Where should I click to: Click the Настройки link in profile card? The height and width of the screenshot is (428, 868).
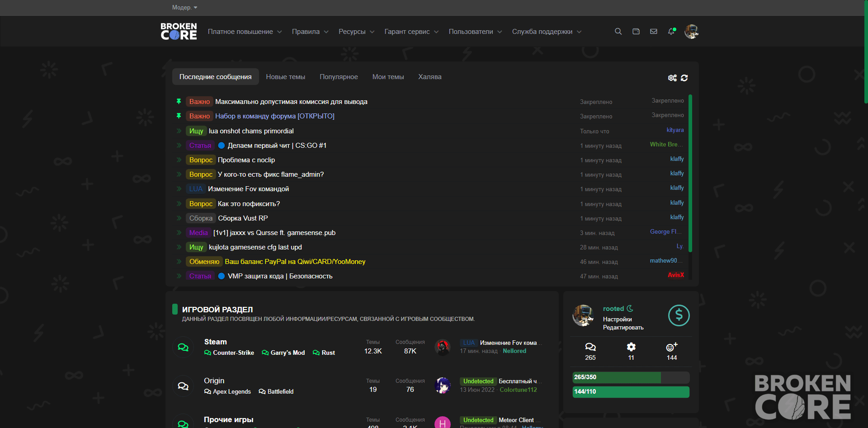617,320
